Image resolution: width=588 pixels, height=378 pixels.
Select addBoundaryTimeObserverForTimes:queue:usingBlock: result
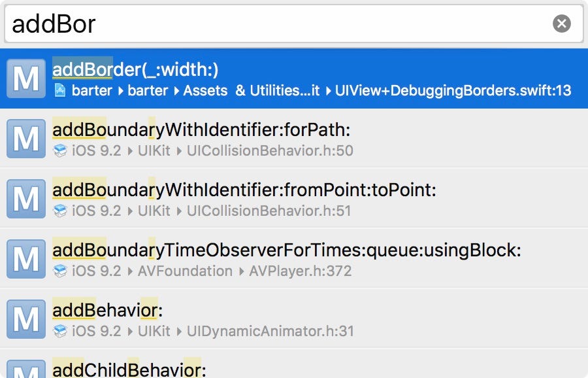click(294, 258)
